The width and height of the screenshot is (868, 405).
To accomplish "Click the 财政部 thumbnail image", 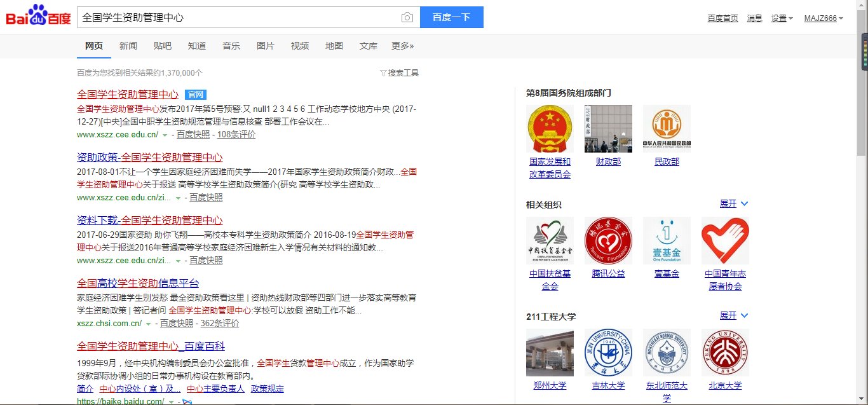I will pos(607,127).
